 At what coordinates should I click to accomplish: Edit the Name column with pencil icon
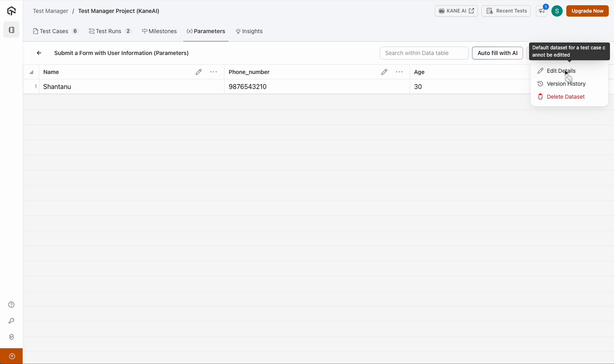[x=199, y=72]
